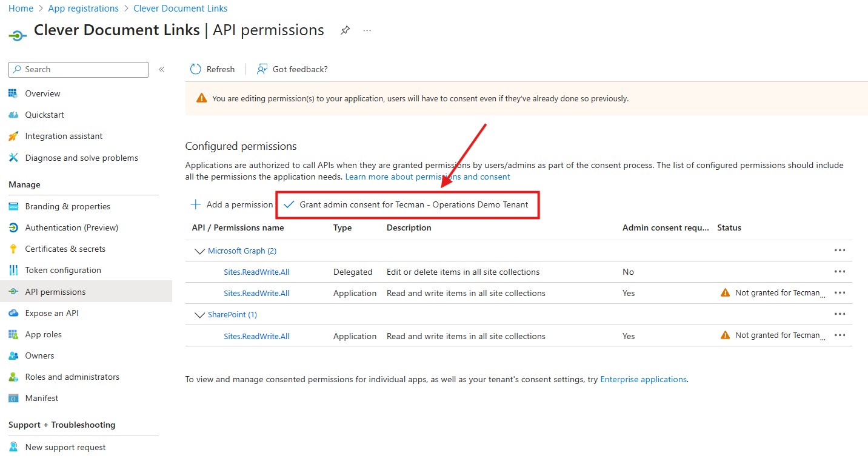Click the Microsoft Graph (2) link

point(242,251)
